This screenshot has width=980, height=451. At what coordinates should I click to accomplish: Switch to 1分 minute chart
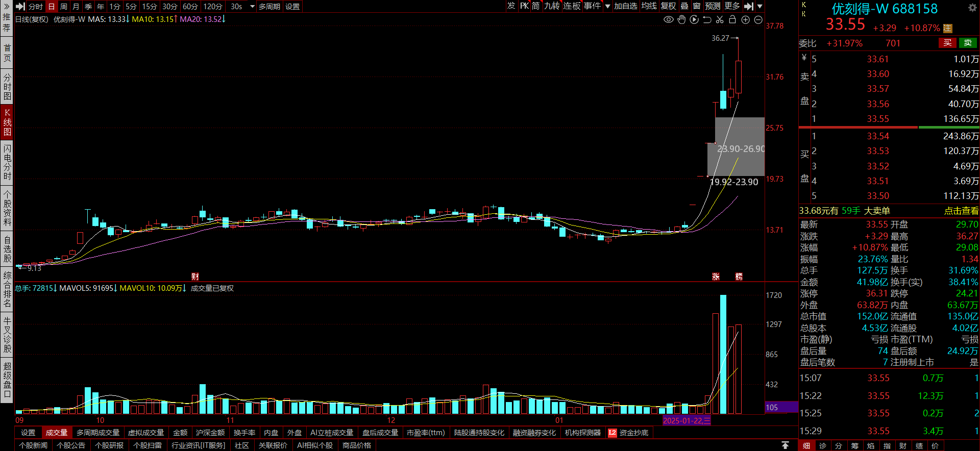point(115,7)
